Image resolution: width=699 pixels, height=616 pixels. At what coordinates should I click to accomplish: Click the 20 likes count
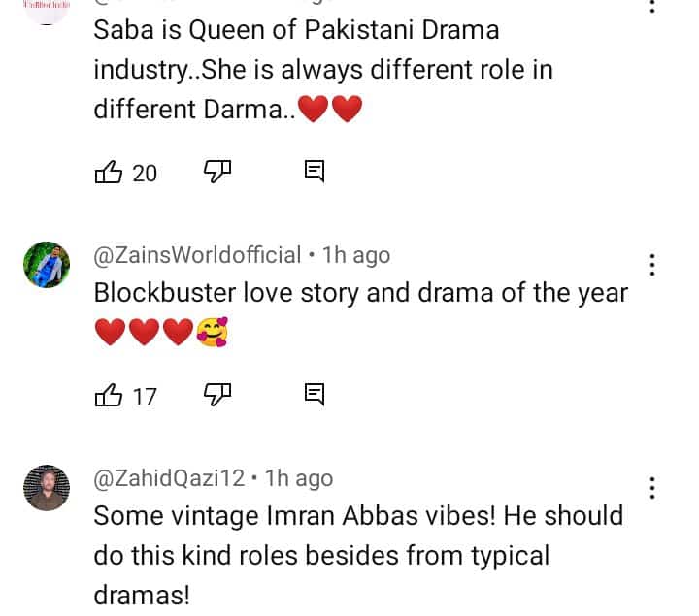(x=145, y=173)
